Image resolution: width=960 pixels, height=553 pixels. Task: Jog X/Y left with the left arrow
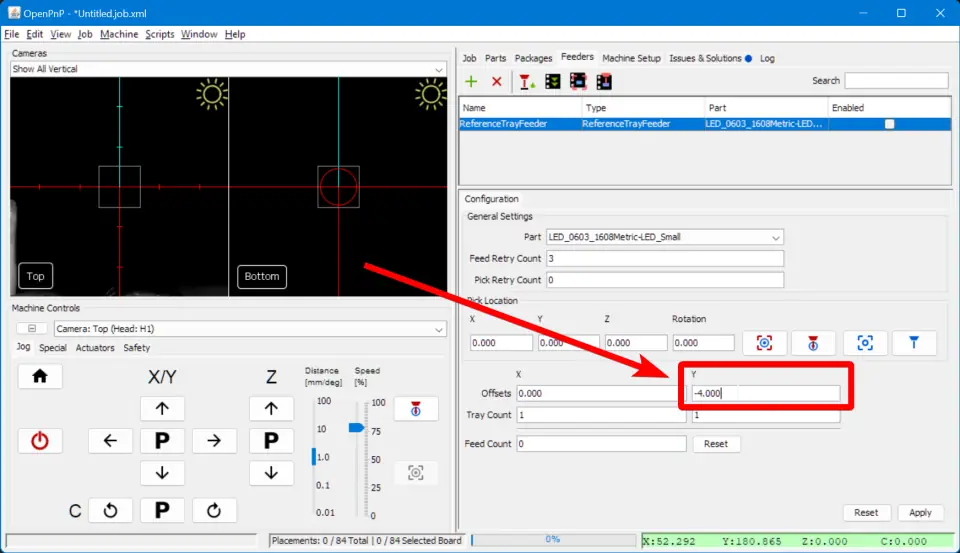click(x=110, y=440)
